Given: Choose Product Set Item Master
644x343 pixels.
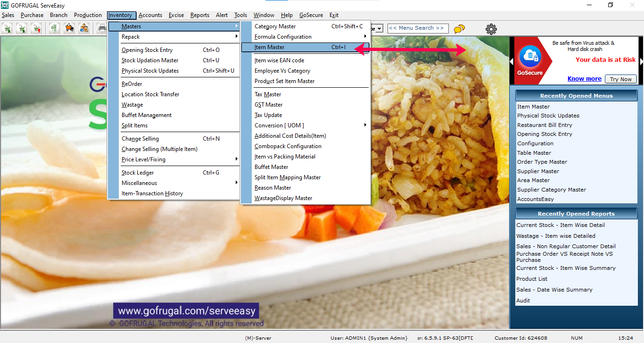Looking at the screenshot, I should coord(306,81).
